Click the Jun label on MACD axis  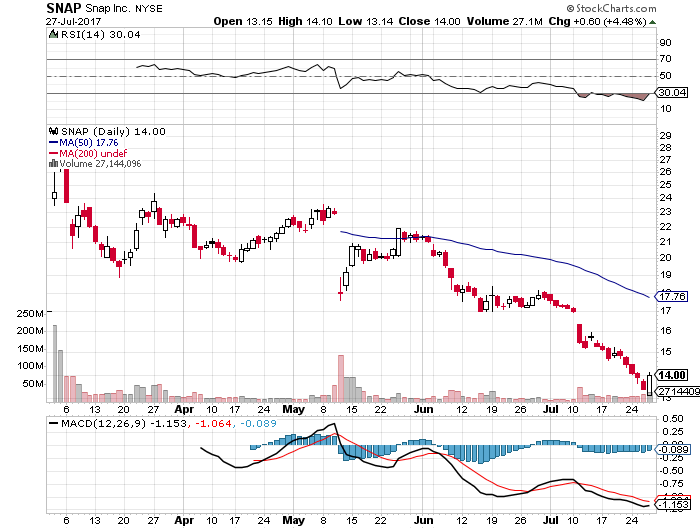click(421, 519)
